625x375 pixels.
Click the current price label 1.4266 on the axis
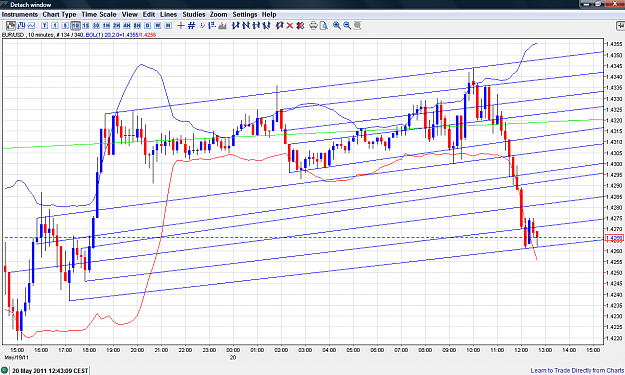point(614,238)
